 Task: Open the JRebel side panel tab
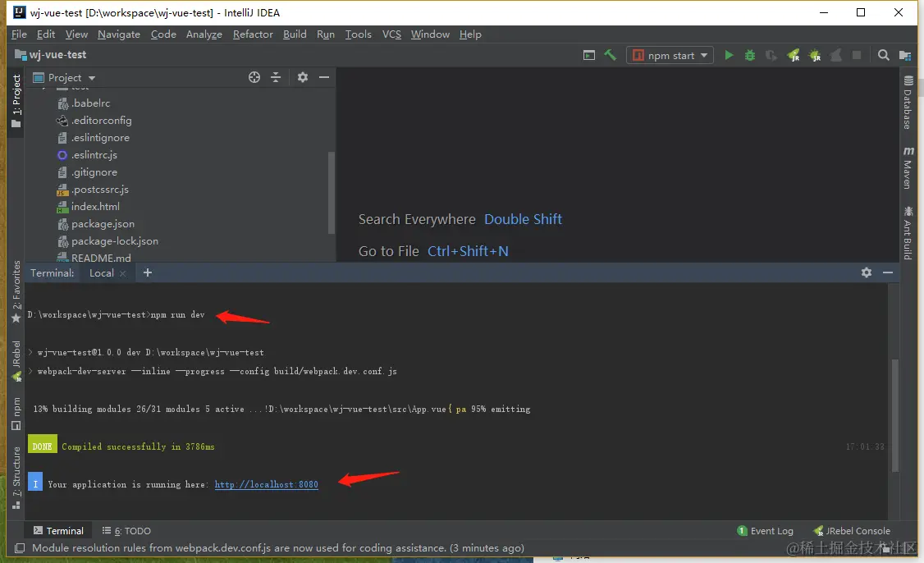[x=16, y=361]
